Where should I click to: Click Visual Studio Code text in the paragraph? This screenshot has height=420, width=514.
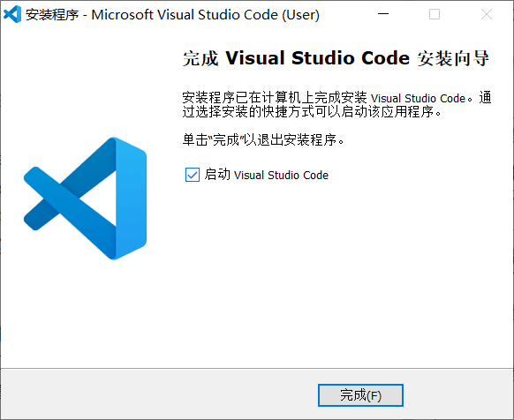coord(419,98)
